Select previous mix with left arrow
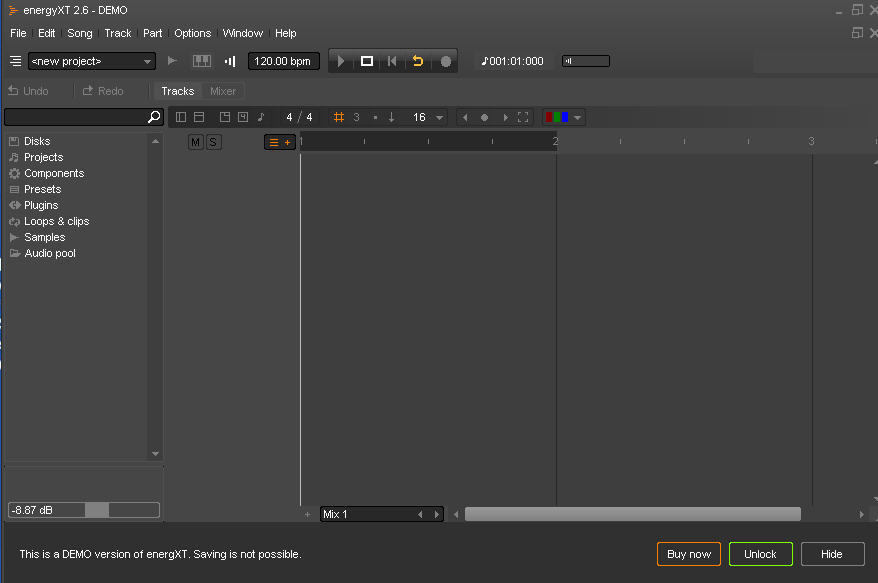This screenshot has height=583, width=878. 420,514
